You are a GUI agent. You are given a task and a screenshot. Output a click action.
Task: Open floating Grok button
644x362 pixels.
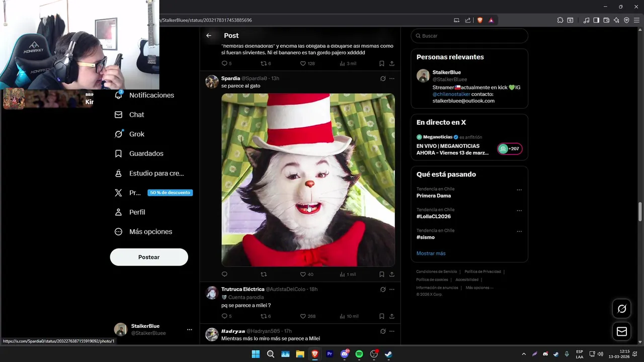pos(622,309)
